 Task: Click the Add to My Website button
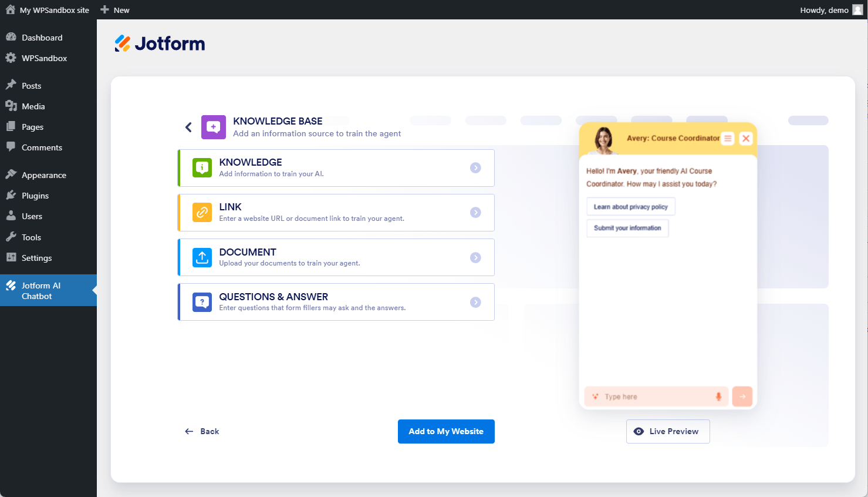tap(446, 431)
